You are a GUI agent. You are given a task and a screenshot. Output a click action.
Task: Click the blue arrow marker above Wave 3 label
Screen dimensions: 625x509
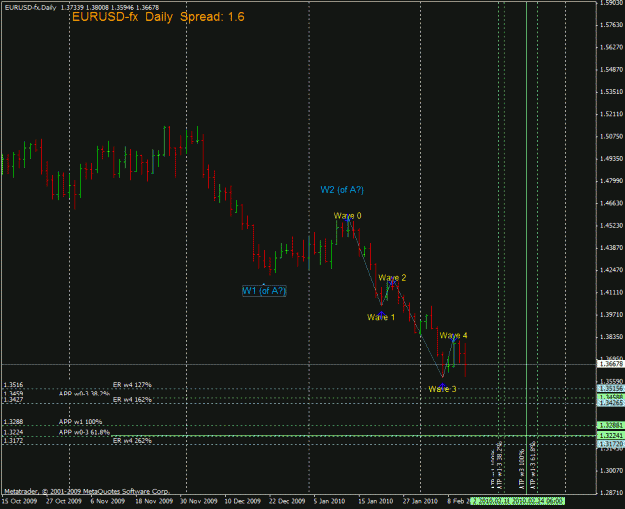click(x=442, y=385)
